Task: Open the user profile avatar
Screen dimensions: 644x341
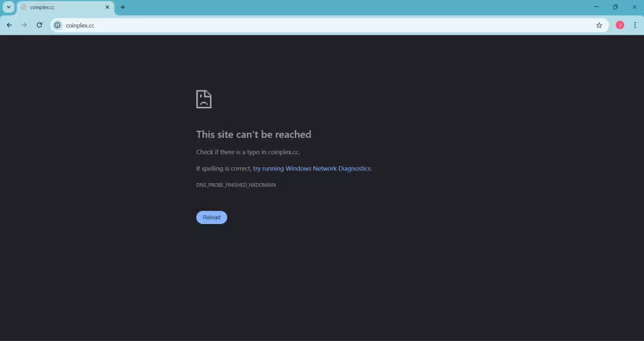Action: pos(619,25)
